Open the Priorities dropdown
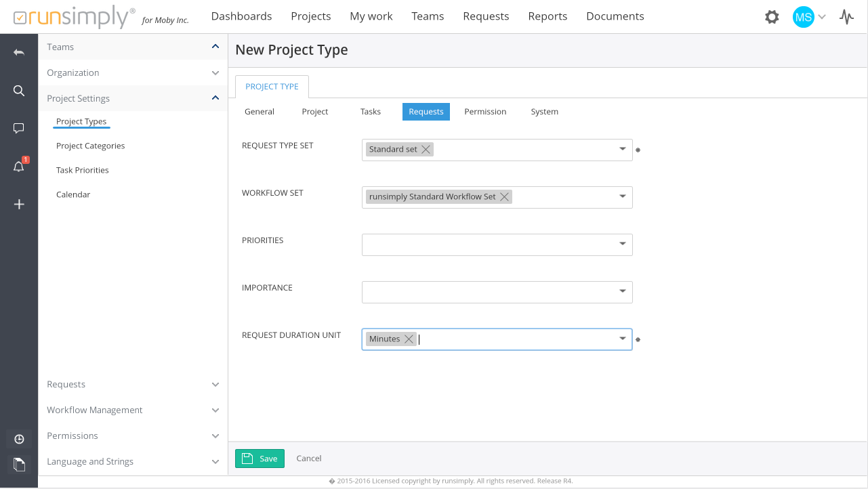 tap(622, 244)
